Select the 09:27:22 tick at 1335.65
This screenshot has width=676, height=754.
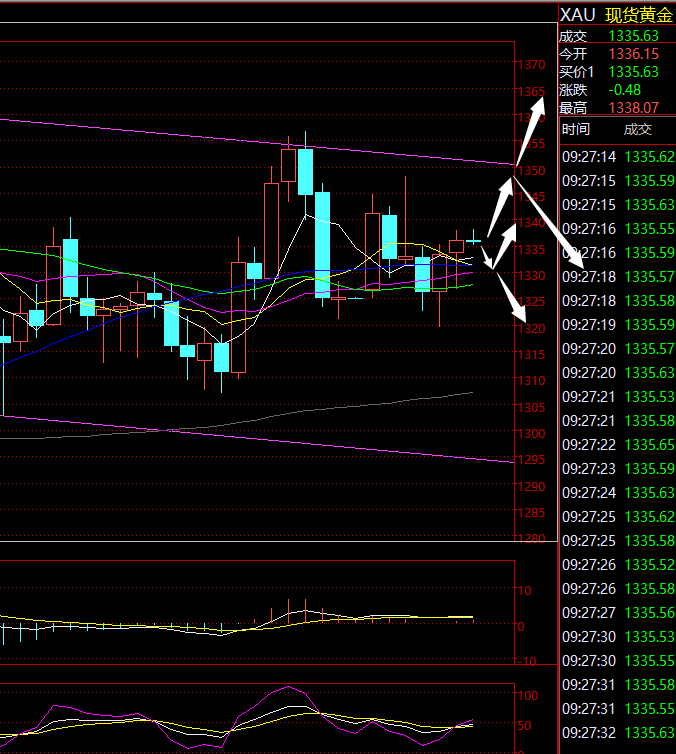pyautogui.click(x=617, y=444)
